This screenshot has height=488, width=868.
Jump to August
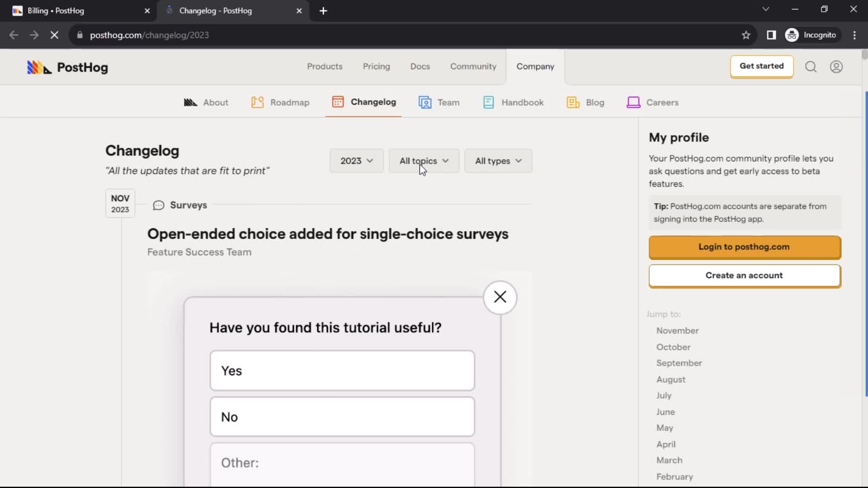pos(670,380)
